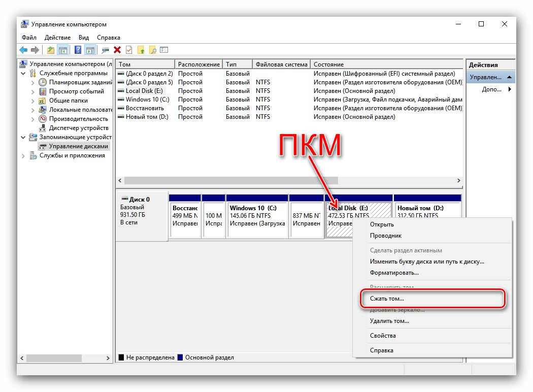533x392 pixels.
Task: Click the blue question mark Help icon
Action: pos(78,50)
